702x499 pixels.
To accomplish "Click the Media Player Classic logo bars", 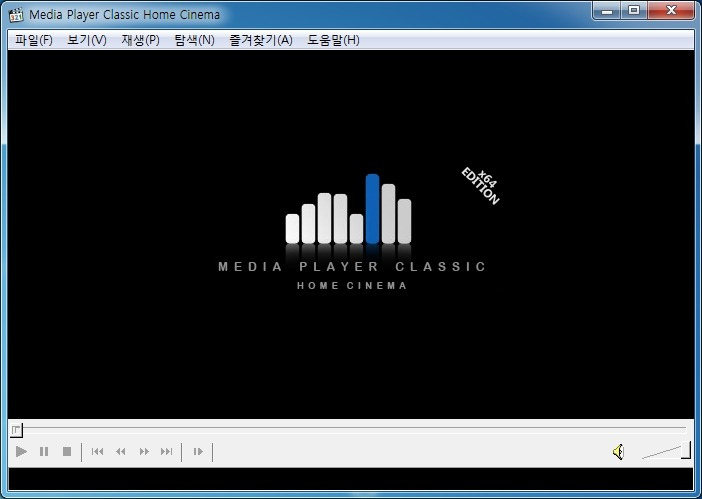I will pyautogui.click(x=348, y=209).
